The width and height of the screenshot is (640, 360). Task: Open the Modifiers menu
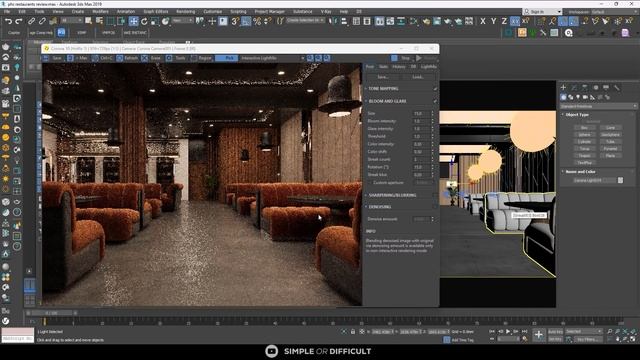100,12
